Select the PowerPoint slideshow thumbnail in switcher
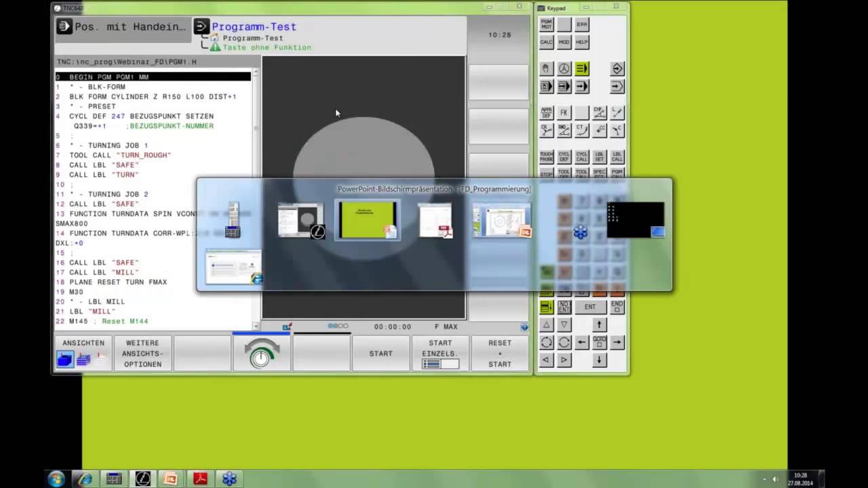 pyautogui.click(x=368, y=220)
